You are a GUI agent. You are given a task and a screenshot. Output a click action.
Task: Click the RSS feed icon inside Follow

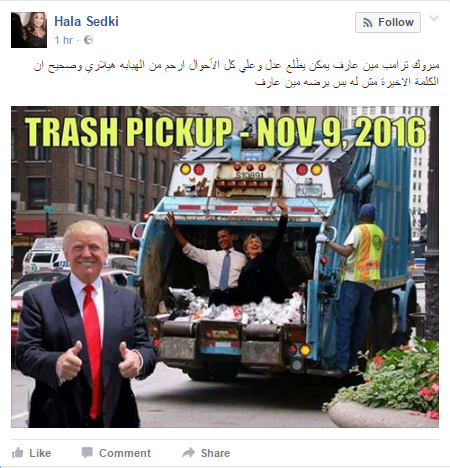(x=367, y=23)
